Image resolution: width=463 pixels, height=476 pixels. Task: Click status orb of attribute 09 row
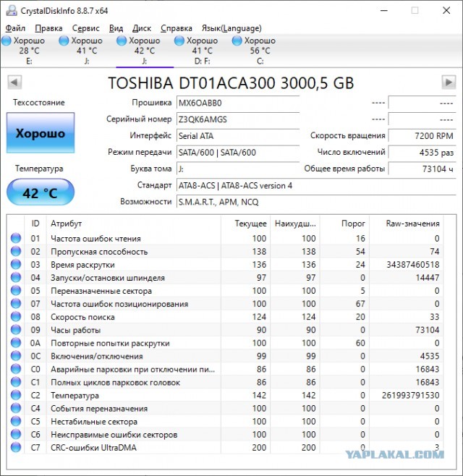[x=16, y=329]
